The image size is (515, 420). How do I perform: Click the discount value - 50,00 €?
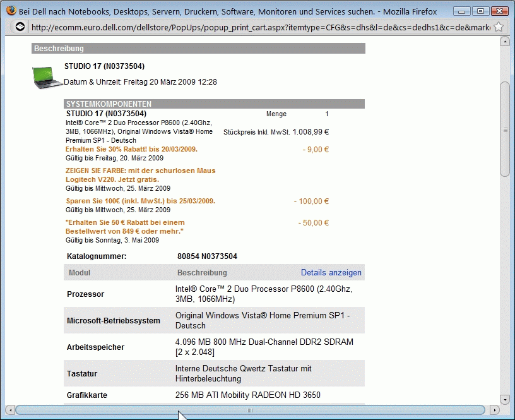tap(313, 223)
